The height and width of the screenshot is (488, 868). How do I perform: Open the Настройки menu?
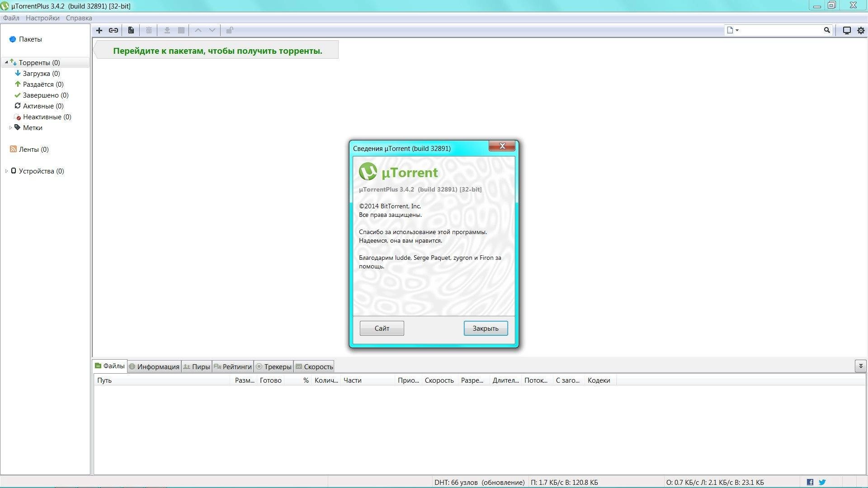click(x=42, y=18)
